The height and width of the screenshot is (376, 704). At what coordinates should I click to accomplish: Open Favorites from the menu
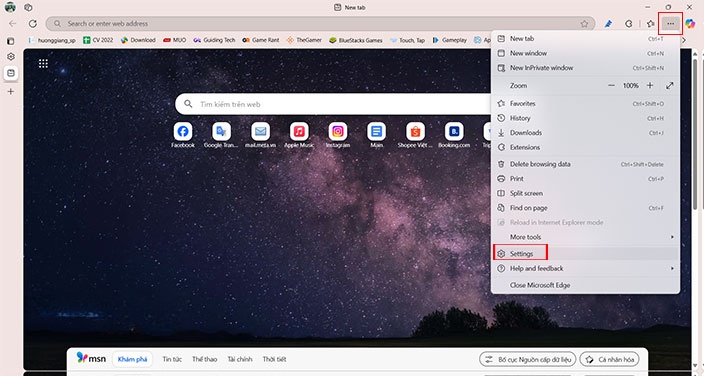(585, 103)
